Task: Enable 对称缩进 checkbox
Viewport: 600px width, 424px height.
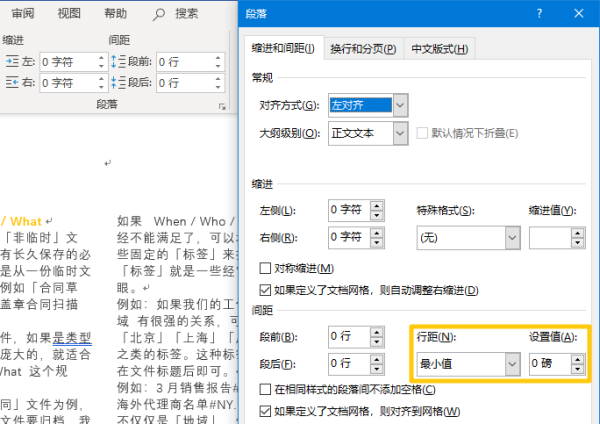Action: (265, 268)
